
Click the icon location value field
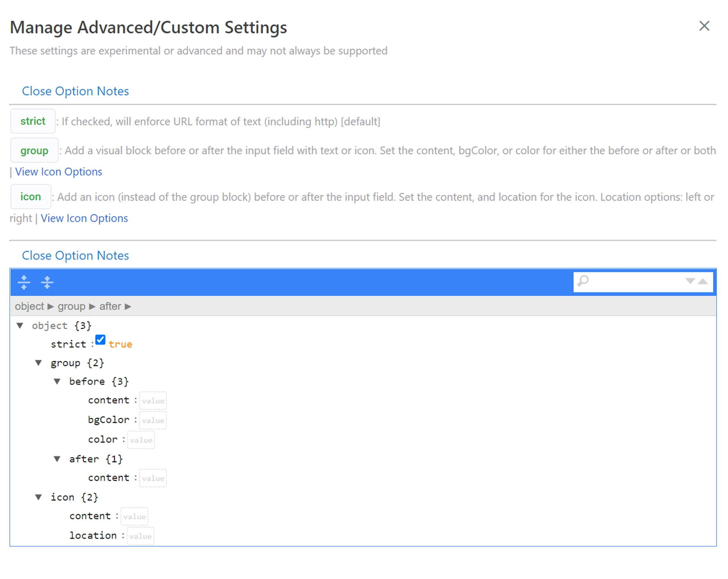pyautogui.click(x=140, y=536)
